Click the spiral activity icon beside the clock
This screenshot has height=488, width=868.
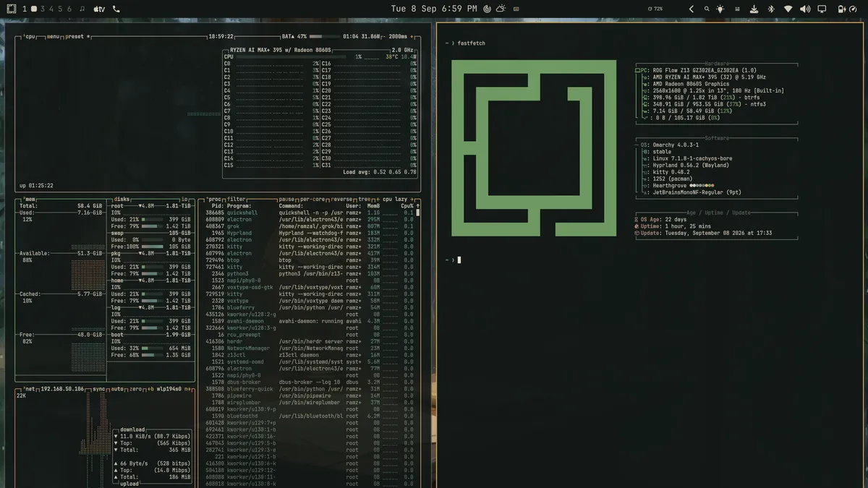pos(488,9)
